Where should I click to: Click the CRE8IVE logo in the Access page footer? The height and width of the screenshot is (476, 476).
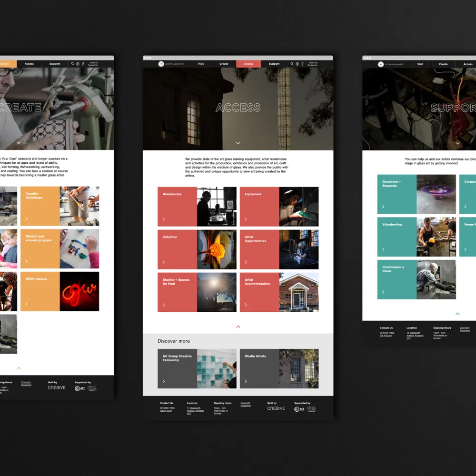[276, 408]
